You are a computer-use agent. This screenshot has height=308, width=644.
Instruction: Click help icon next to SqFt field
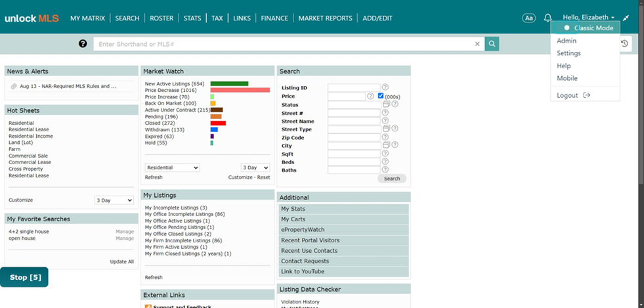(x=385, y=153)
